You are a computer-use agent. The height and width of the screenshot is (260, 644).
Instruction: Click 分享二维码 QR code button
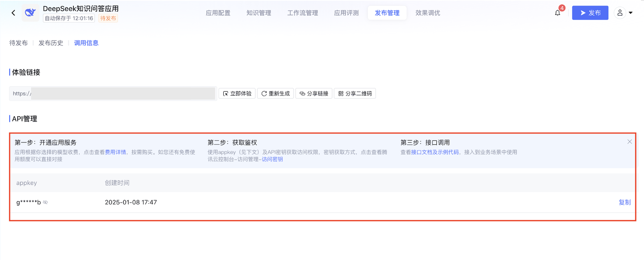pos(355,94)
